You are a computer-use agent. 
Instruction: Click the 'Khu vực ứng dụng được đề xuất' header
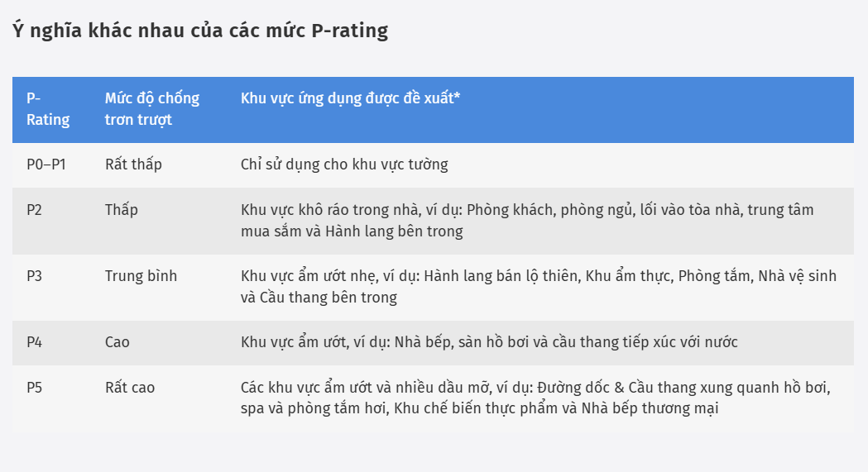click(350, 98)
